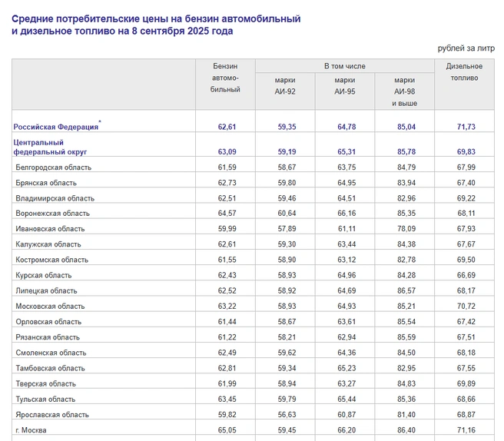Click Russia's diesel price 71,73 cell
The width and height of the screenshot is (504, 441).
pyautogui.click(x=466, y=127)
